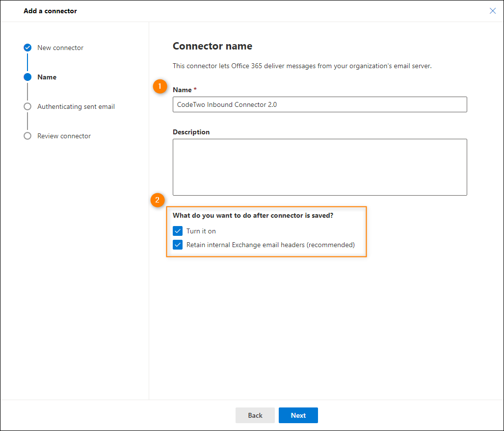Screen dimensions: 504x431
Task: Click the Description field label
Action: coord(191,132)
